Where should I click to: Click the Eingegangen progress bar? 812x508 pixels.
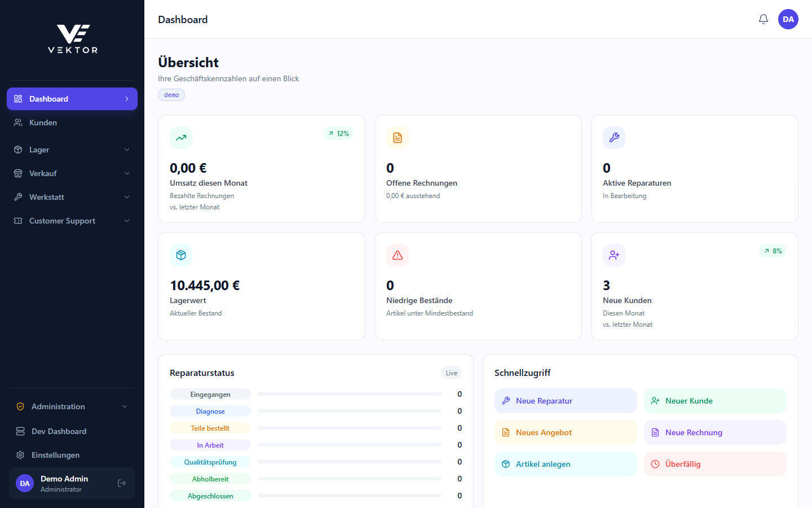coord(350,394)
